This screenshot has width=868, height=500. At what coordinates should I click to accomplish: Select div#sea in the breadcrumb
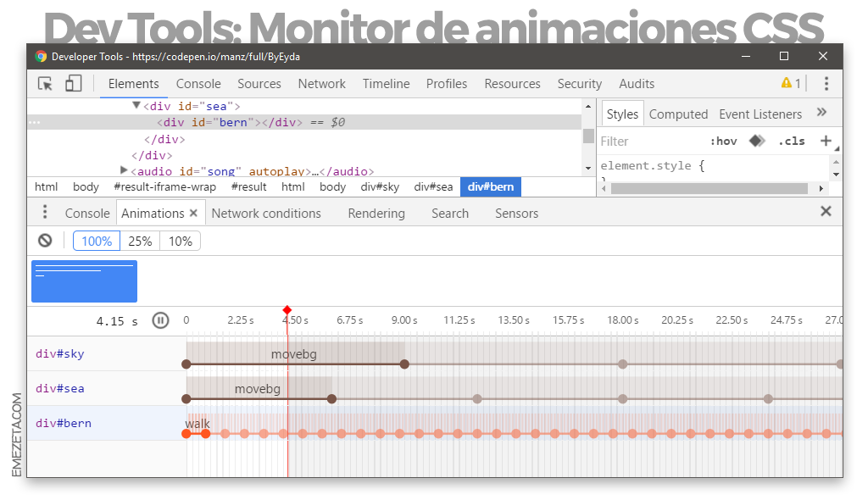point(433,186)
